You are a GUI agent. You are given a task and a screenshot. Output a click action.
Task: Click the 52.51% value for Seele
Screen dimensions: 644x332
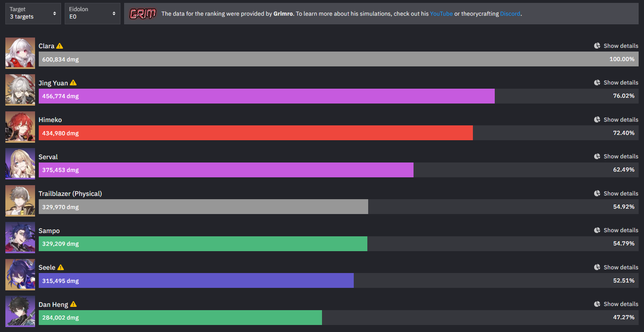[624, 280]
